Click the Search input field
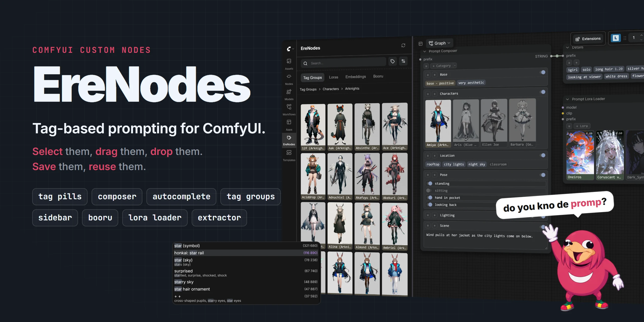The width and height of the screenshot is (644, 322). coord(343,63)
